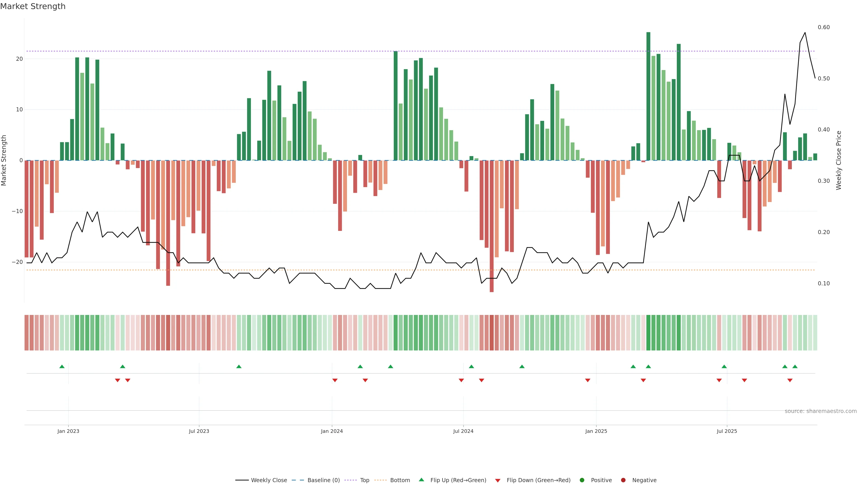Click the green flip-up marker near Jul 2025

[x=724, y=366]
